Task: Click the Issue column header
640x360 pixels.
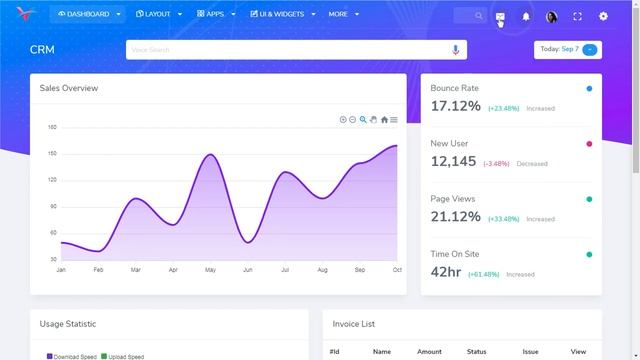Action: [530, 351]
